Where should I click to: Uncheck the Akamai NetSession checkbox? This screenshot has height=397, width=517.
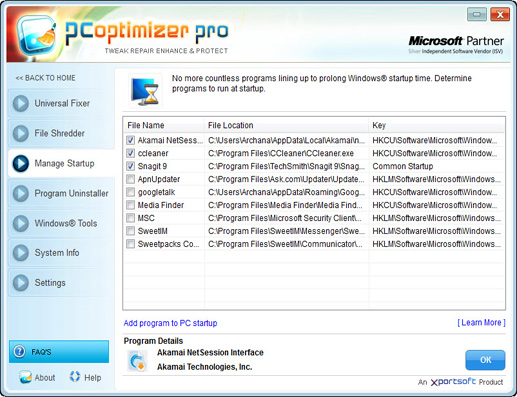[x=130, y=140]
